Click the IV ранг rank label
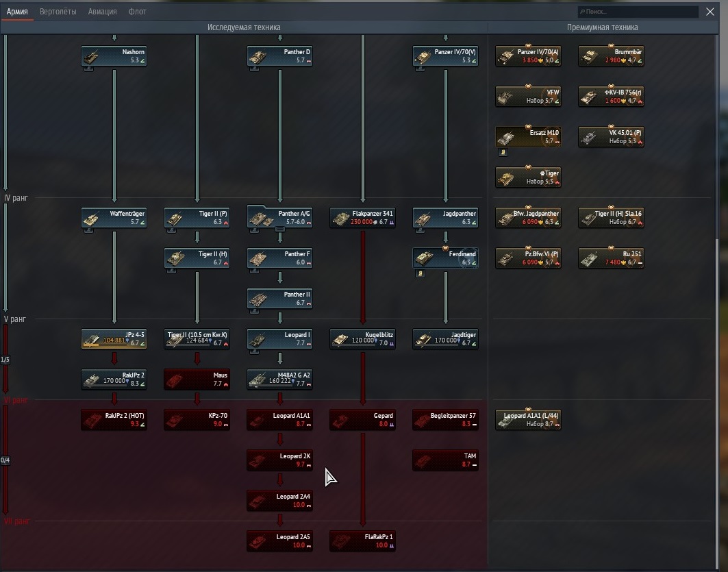This screenshot has height=572, width=728. click(x=16, y=198)
